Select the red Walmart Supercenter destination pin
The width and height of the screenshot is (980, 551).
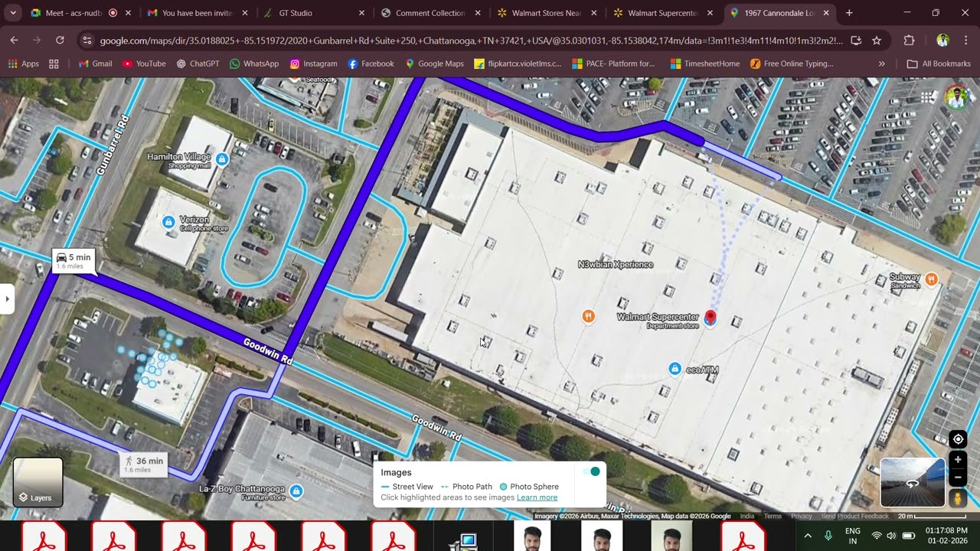pyautogui.click(x=710, y=318)
